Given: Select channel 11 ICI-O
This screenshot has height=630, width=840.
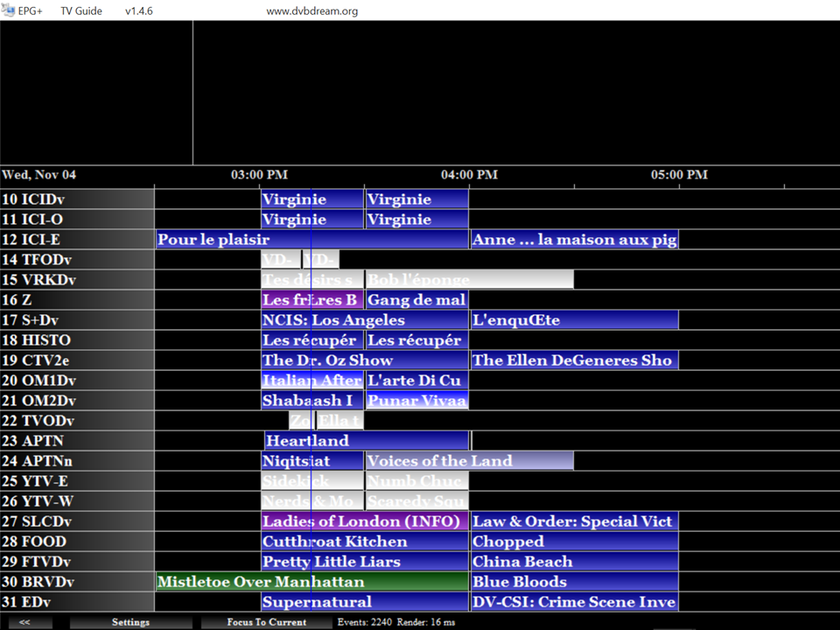Looking at the screenshot, I should tap(77, 220).
